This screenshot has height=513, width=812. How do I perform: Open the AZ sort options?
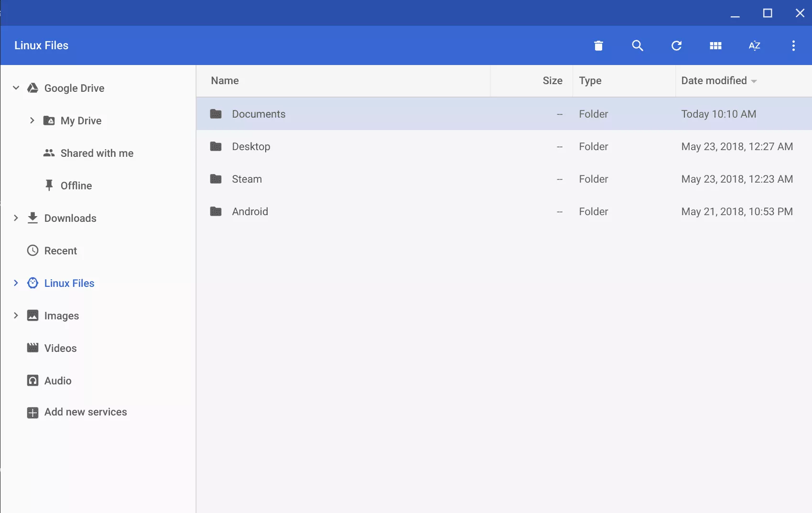(x=754, y=46)
